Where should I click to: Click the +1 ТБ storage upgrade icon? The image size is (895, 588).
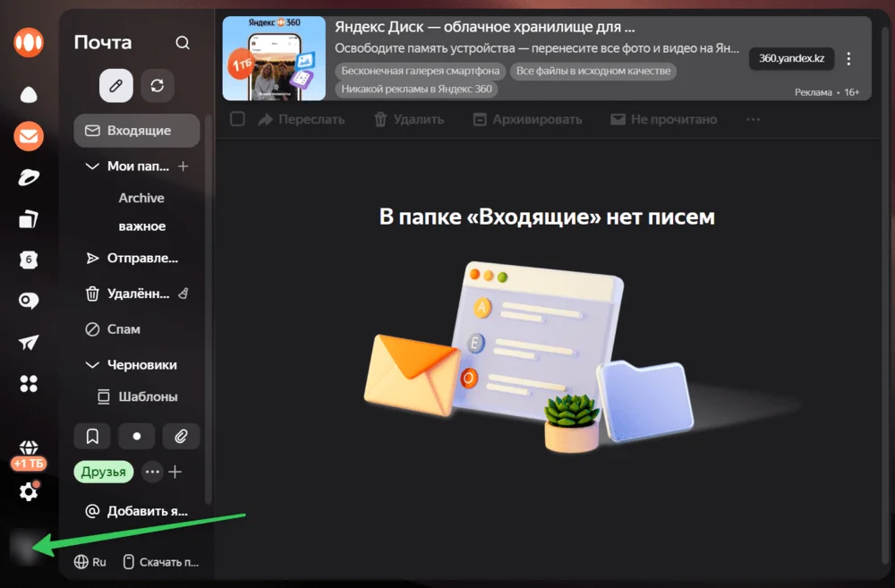click(x=29, y=456)
